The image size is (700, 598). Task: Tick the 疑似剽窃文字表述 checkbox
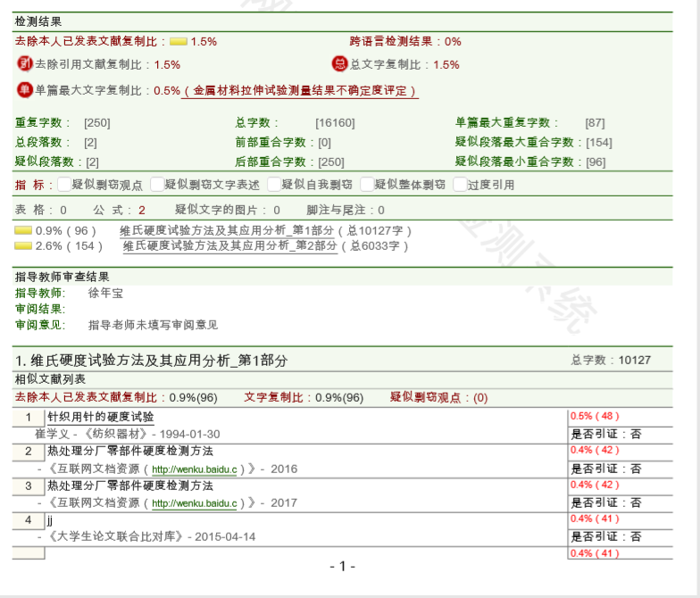click(157, 184)
